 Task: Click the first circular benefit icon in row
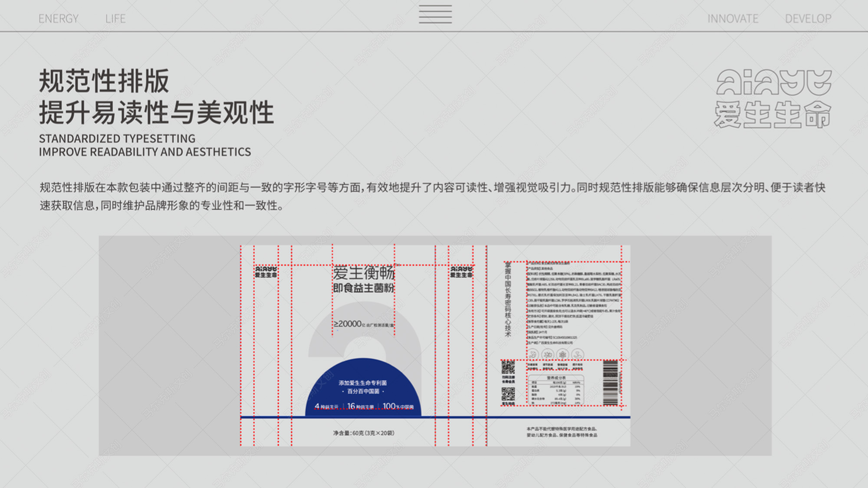[533, 355]
